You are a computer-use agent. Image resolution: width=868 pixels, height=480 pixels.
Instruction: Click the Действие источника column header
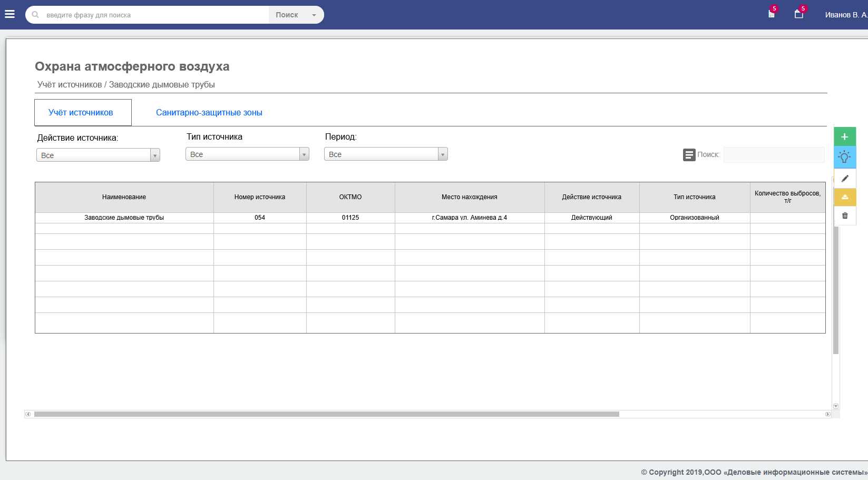pos(592,197)
